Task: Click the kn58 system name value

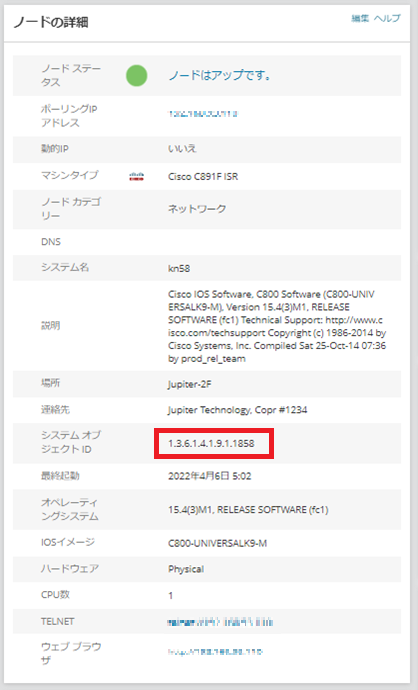Action: (x=179, y=268)
